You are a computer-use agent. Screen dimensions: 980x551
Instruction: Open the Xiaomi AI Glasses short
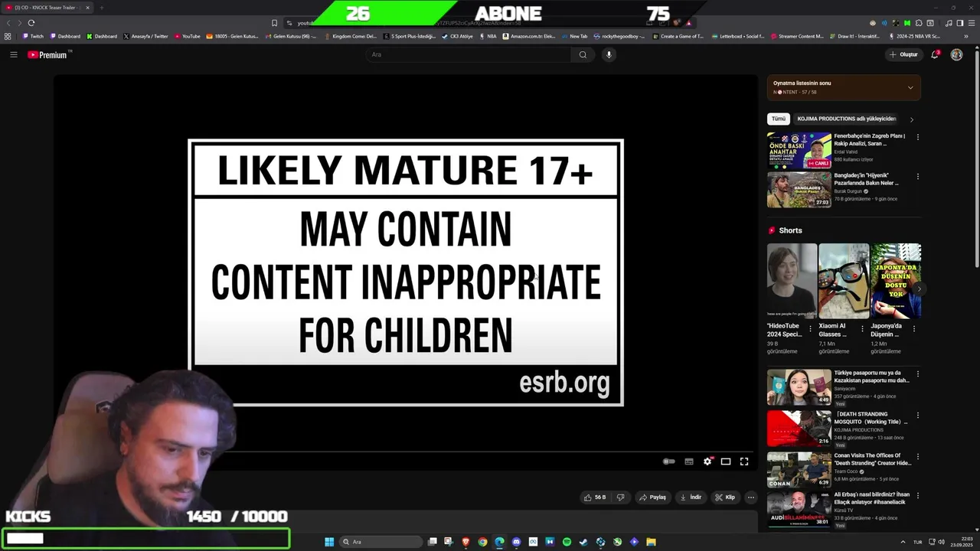click(844, 281)
